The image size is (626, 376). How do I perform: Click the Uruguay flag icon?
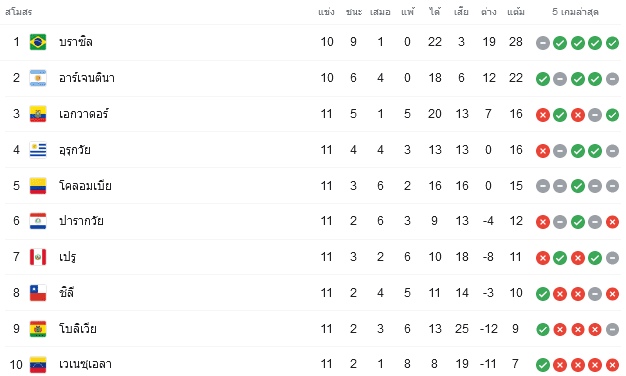38,150
